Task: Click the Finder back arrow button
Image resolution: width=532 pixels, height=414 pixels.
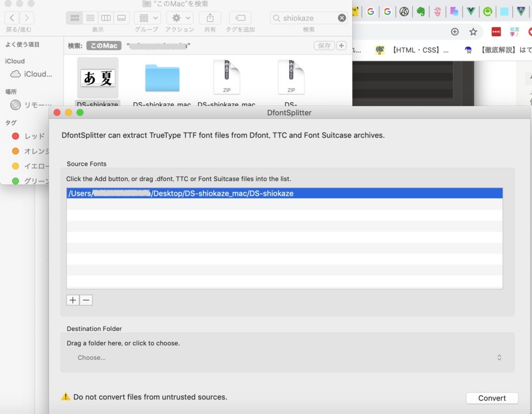Action: pyautogui.click(x=11, y=18)
